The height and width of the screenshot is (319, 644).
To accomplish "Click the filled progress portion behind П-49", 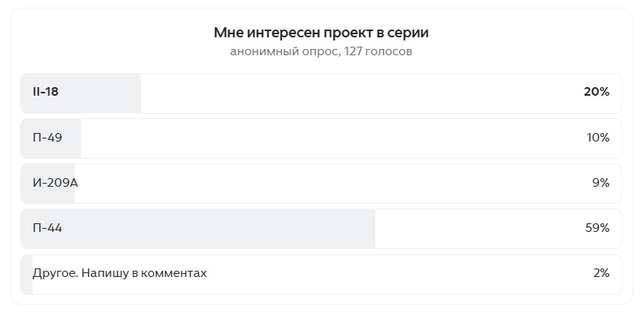I will pos(72,138).
